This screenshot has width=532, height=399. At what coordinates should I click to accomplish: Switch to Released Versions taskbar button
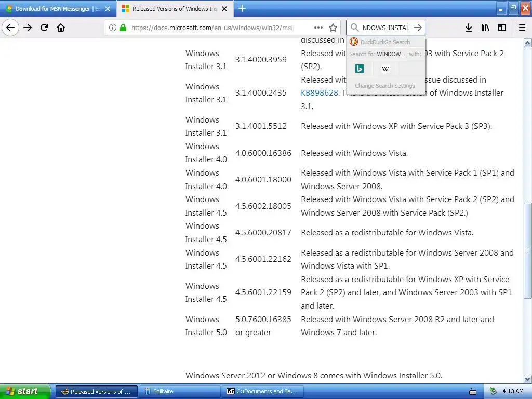(97, 391)
